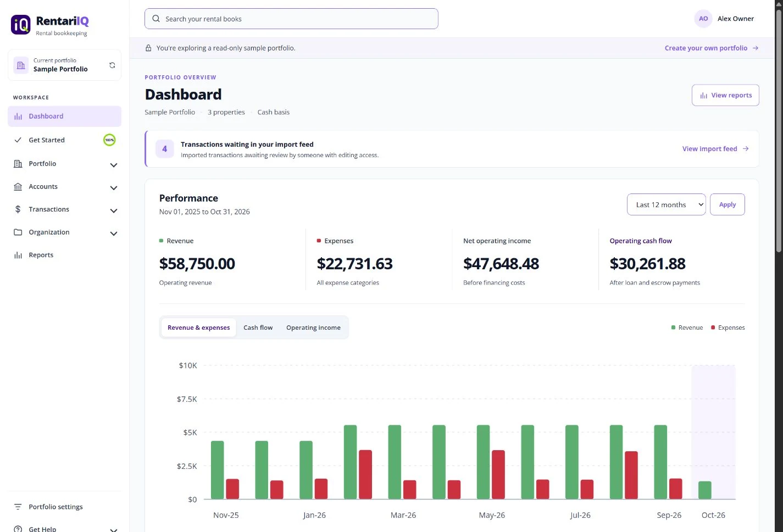This screenshot has height=532, width=783.
Task: Click the portfolio switch refresh icon
Action: (112, 65)
